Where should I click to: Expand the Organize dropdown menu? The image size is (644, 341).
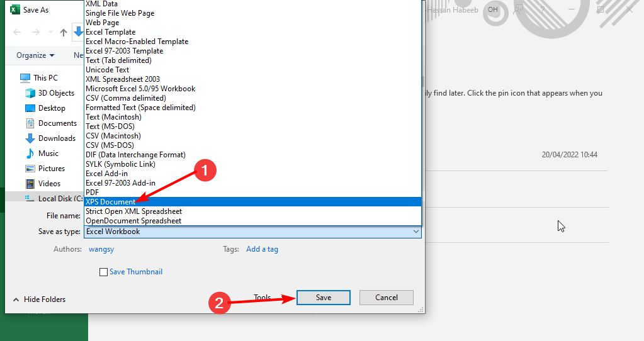[35, 55]
